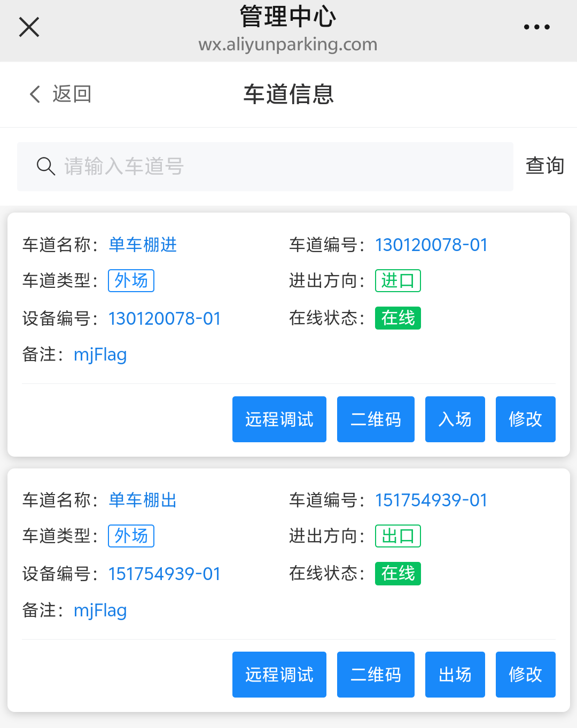Check the 在线 status badge on the first card
This screenshot has height=728, width=577.
click(397, 318)
